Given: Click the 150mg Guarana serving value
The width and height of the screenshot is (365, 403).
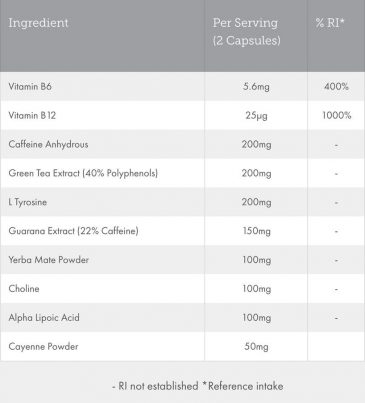Looking at the screenshot, I should tap(256, 231).
